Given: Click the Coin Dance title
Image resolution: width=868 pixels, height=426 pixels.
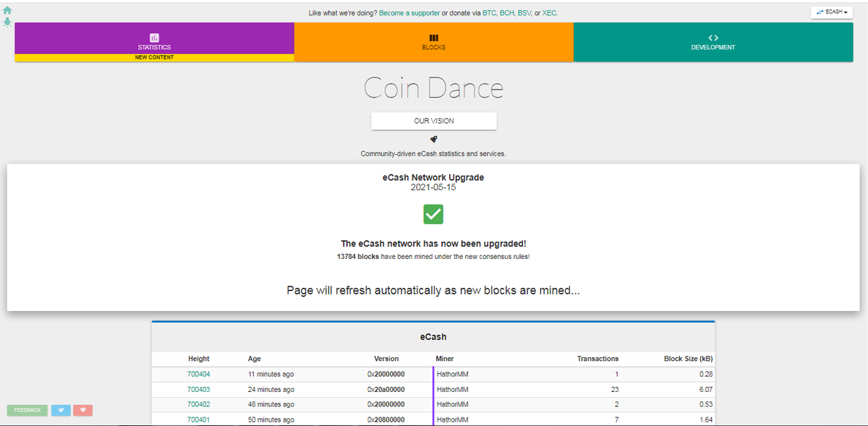Looking at the screenshot, I should (433, 88).
